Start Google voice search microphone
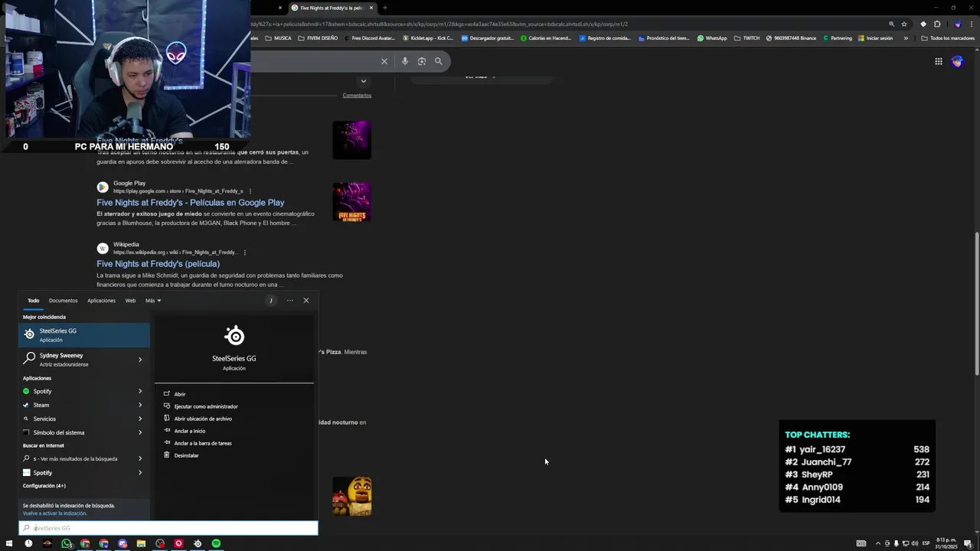 click(x=405, y=61)
